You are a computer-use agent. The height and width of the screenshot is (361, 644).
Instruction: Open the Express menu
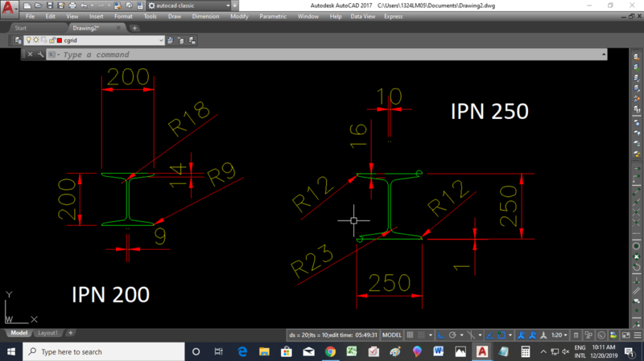click(393, 16)
